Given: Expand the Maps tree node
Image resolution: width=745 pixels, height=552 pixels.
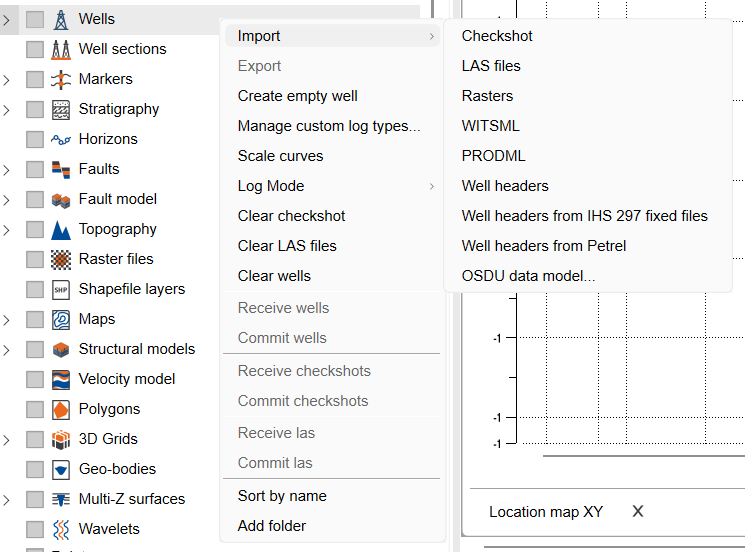Looking at the screenshot, I should [x=6, y=320].
